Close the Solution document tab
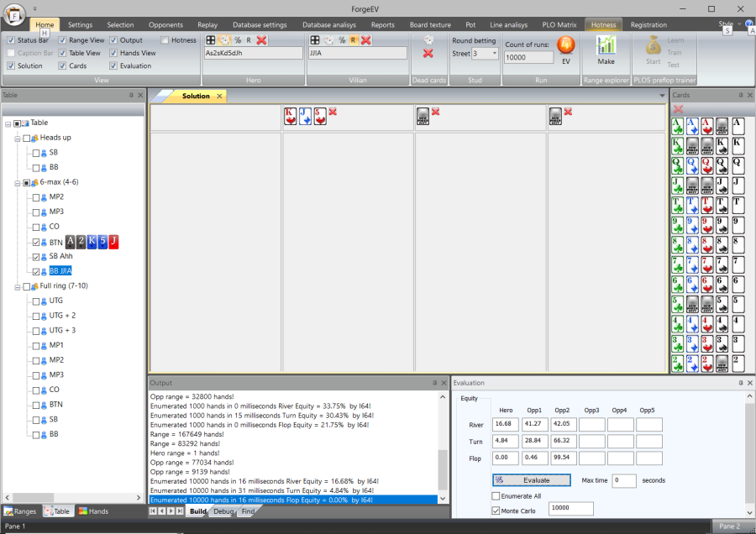Screen dimensions: 756x534 coord(220,97)
